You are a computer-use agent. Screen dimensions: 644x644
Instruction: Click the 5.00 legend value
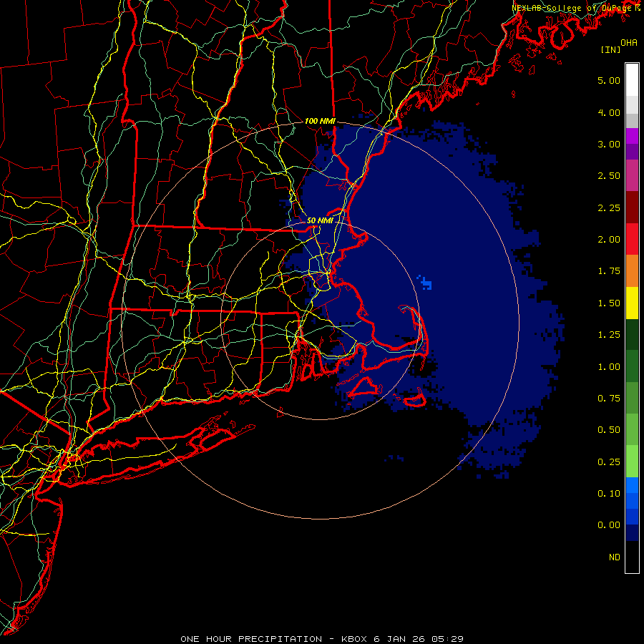(x=609, y=80)
